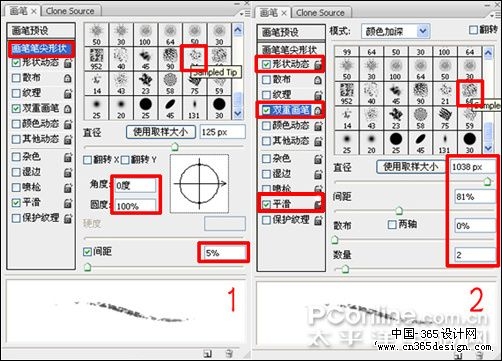Click the 81% spacing field
This screenshot has width=502, height=361.
pos(475,197)
